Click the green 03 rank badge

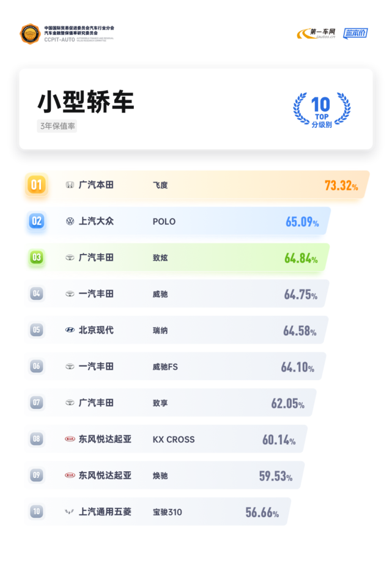(x=37, y=257)
